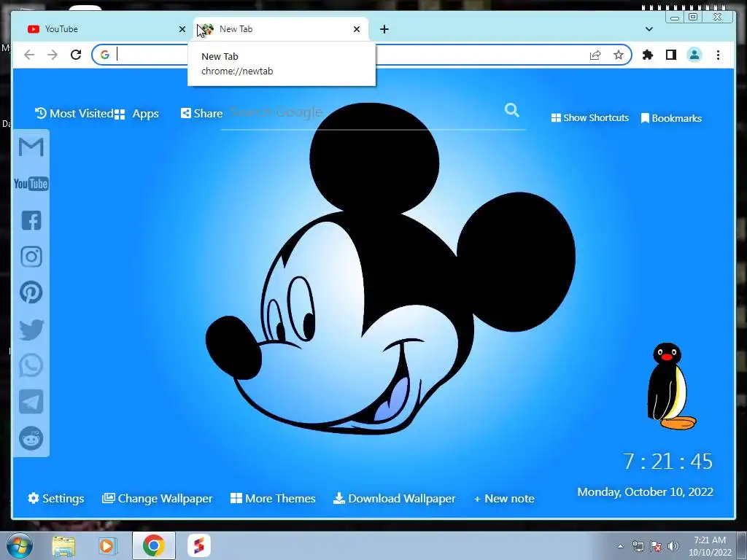Click the 7:21:45 clock display

pyautogui.click(x=668, y=462)
